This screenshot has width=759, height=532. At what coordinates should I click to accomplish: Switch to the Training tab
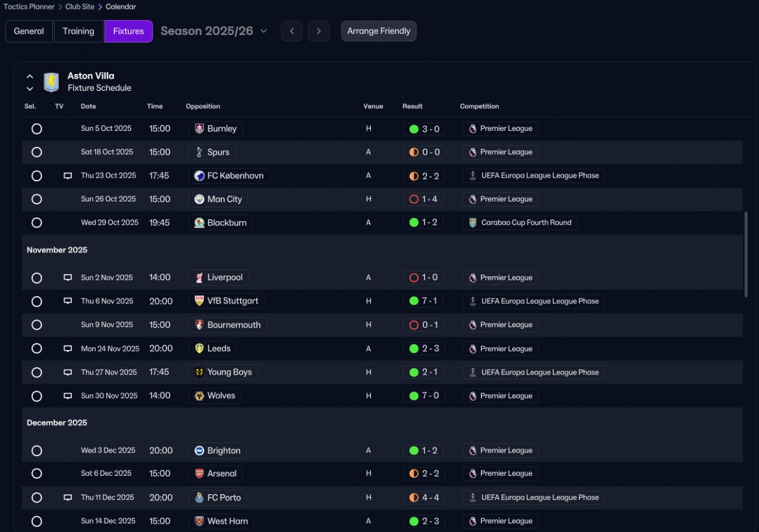coord(78,31)
